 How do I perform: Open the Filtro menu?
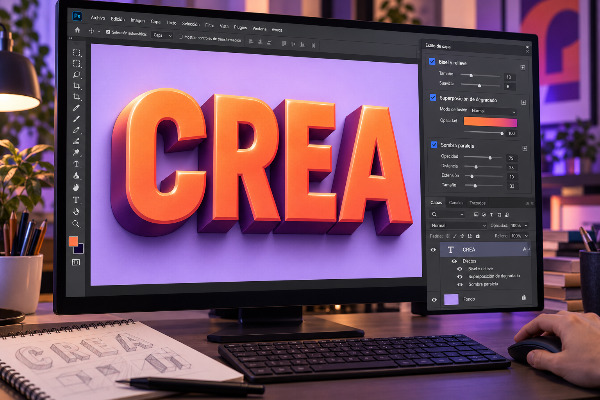point(209,25)
